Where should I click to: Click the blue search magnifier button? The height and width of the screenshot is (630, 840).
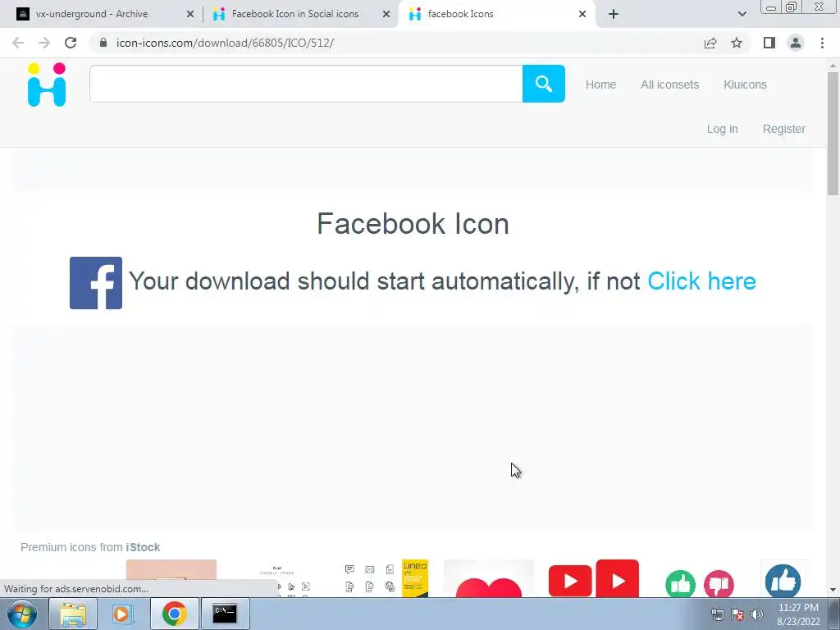pyautogui.click(x=543, y=84)
